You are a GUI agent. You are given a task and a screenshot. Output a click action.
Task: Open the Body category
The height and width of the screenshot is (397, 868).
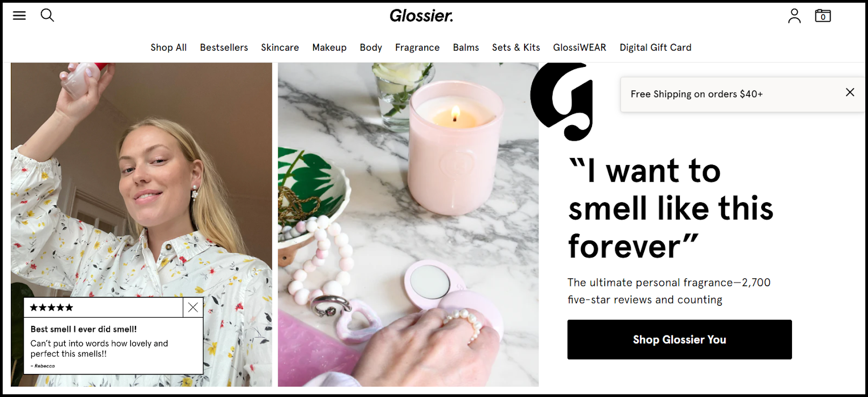click(x=371, y=47)
